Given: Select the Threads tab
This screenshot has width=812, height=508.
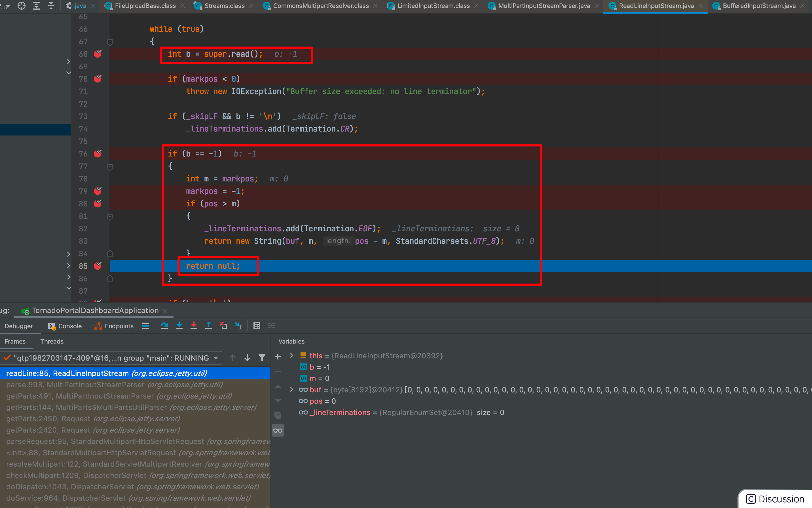Looking at the screenshot, I should pyautogui.click(x=52, y=341).
